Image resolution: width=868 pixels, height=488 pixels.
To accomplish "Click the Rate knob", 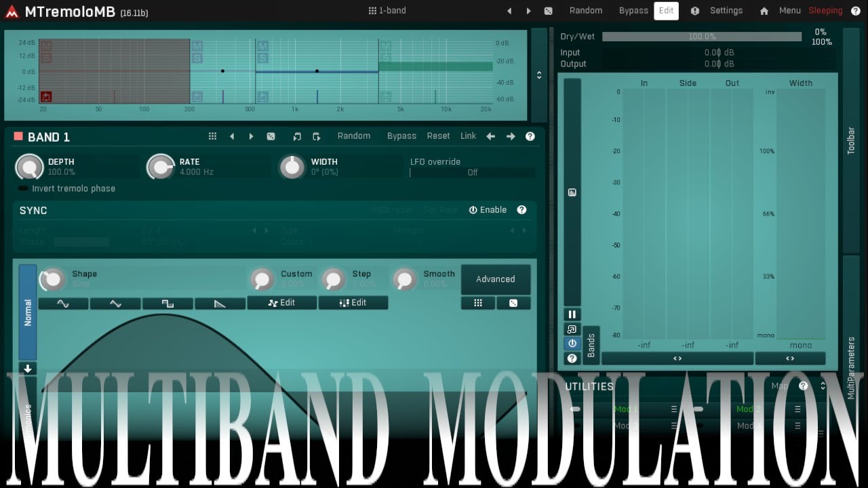I will (x=161, y=167).
